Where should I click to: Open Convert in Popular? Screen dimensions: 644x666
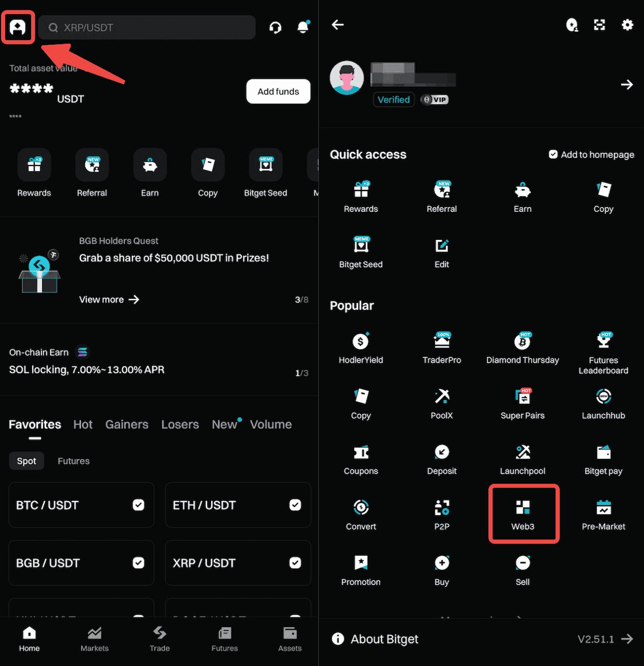click(361, 515)
